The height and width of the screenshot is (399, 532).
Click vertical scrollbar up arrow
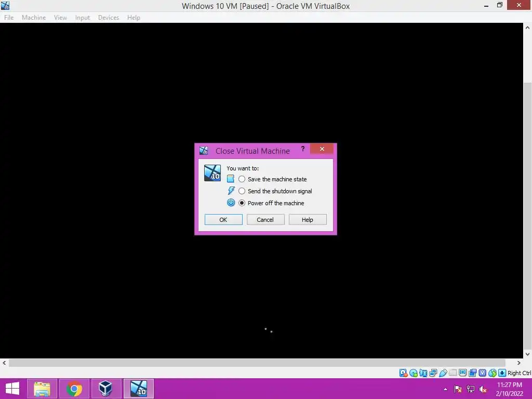point(527,28)
